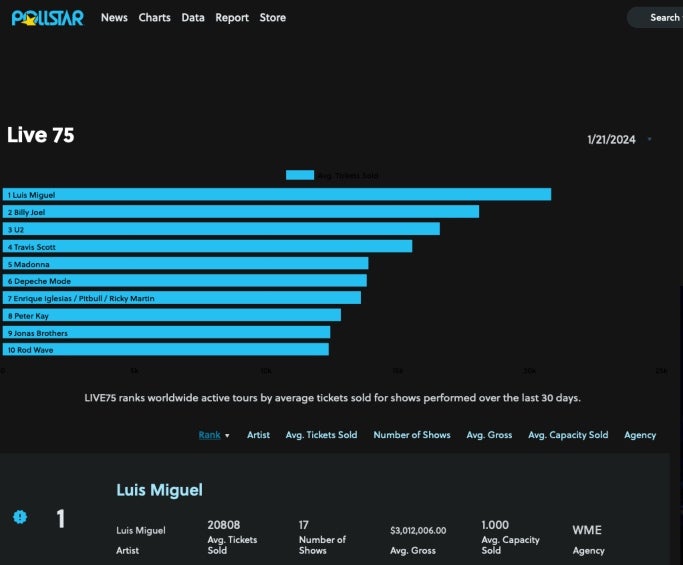The height and width of the screenshot is (565, 683).
Task: Sort by Avg. Capacity Sold
Action: tap(568, 435)
